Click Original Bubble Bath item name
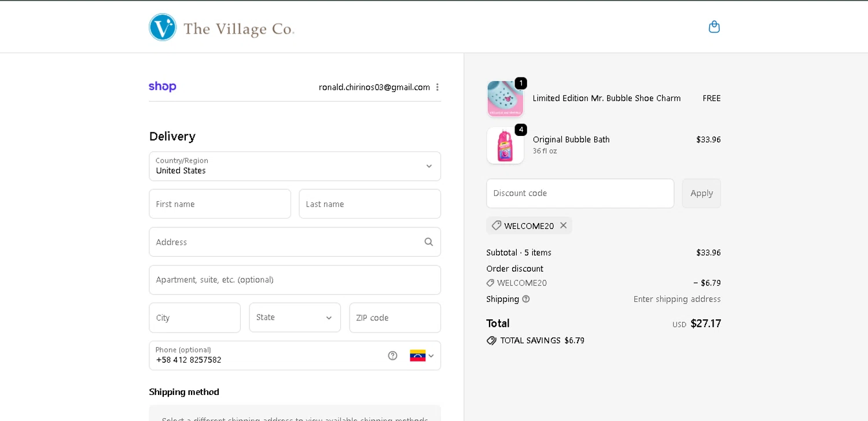 click(x=571, y=139)
